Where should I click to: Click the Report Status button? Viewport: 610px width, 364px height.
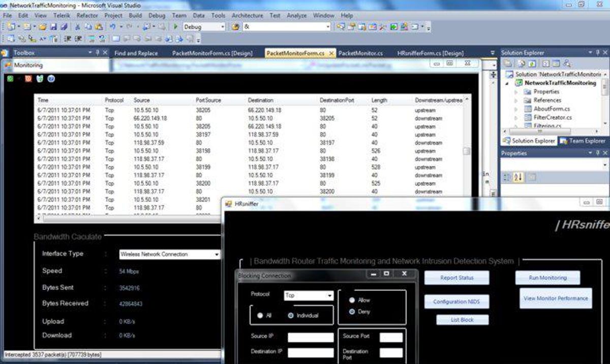pos(456,278)
